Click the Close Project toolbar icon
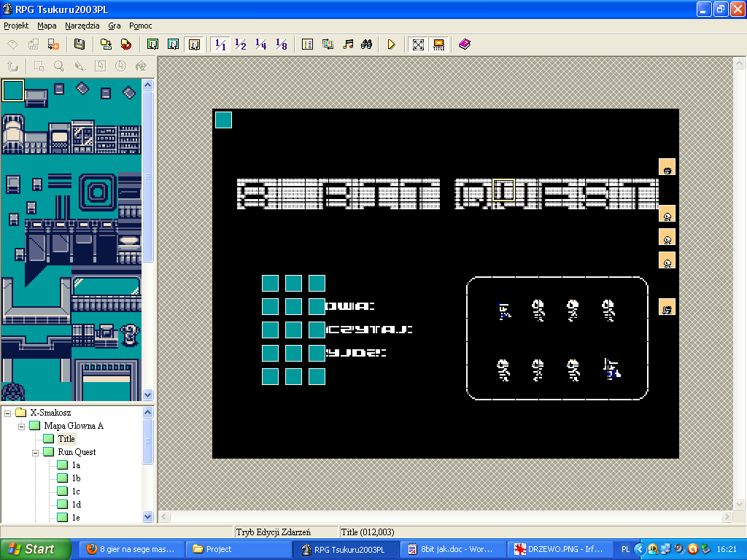Viewport: 747px width, 560px height. [53, 44]
